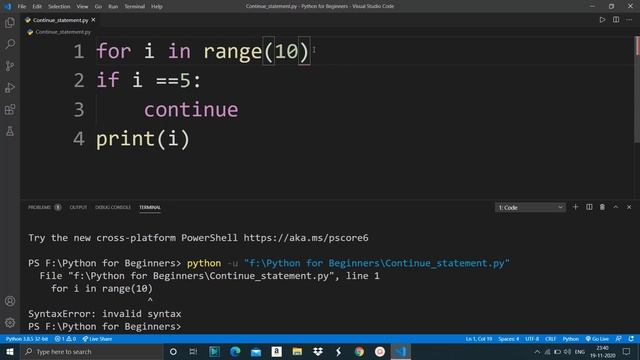Viewport: 640px width, 360px height.
Task: Click 'if i ==5:' on line 2
Action: pos(149,80)
